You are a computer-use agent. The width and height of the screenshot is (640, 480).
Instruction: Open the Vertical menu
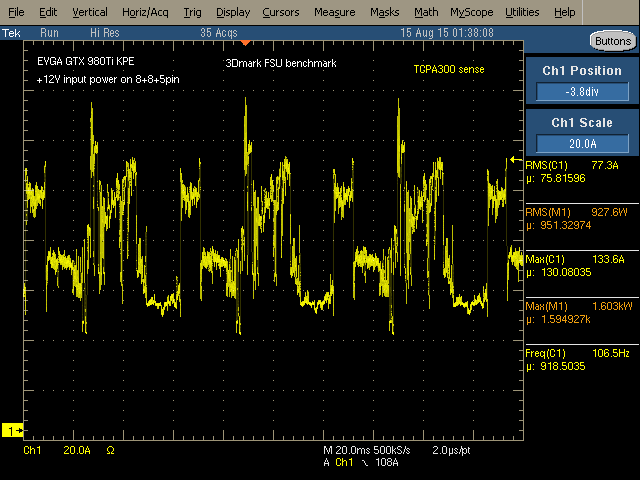click(x=90, y=13)
